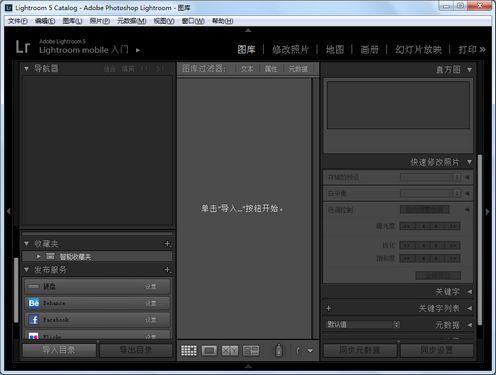Click the 导出目录 export button
This screenshot has width=496, height=375.
coord(136,350)
